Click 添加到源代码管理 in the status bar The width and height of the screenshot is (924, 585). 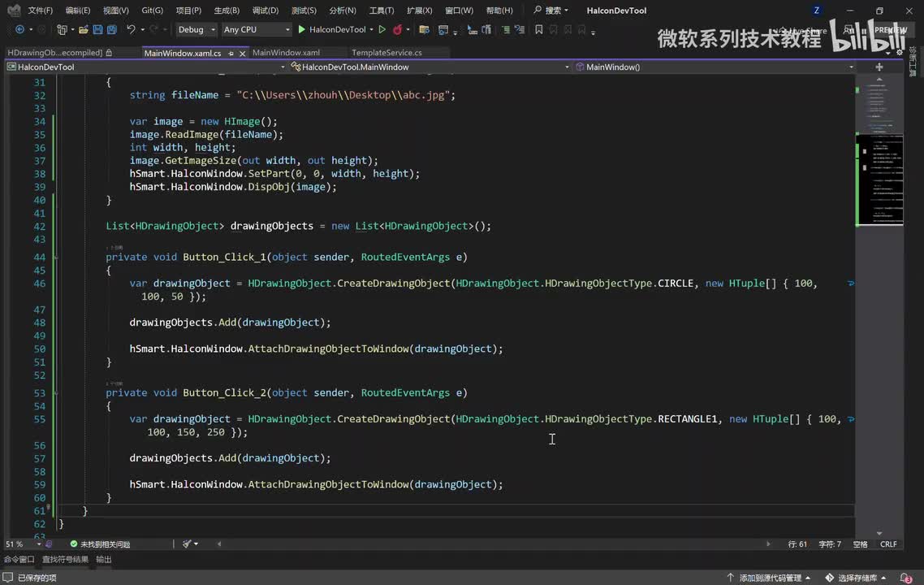770,578
